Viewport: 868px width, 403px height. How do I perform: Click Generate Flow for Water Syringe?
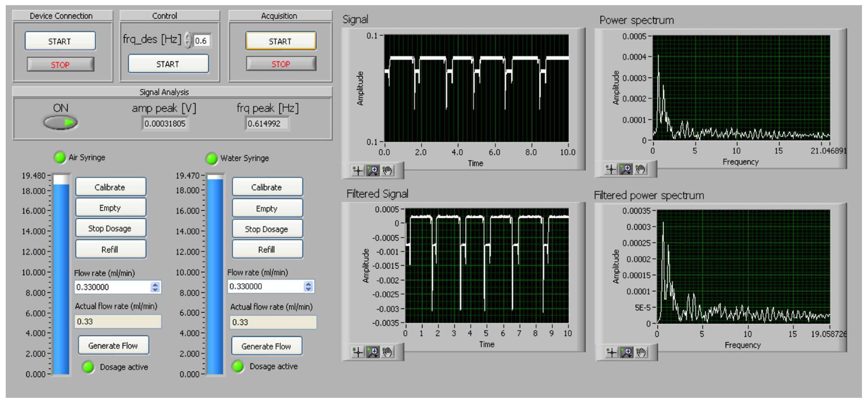point(266,346)
